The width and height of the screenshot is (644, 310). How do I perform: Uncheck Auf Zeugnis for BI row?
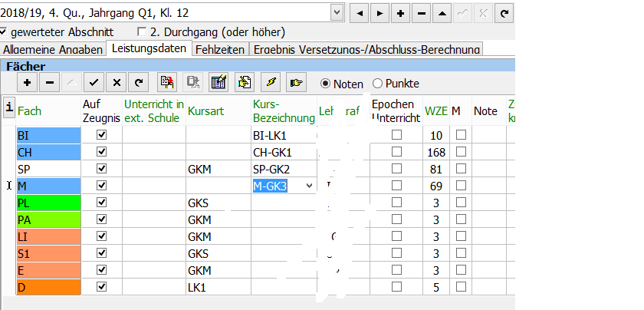click(101, 135)
